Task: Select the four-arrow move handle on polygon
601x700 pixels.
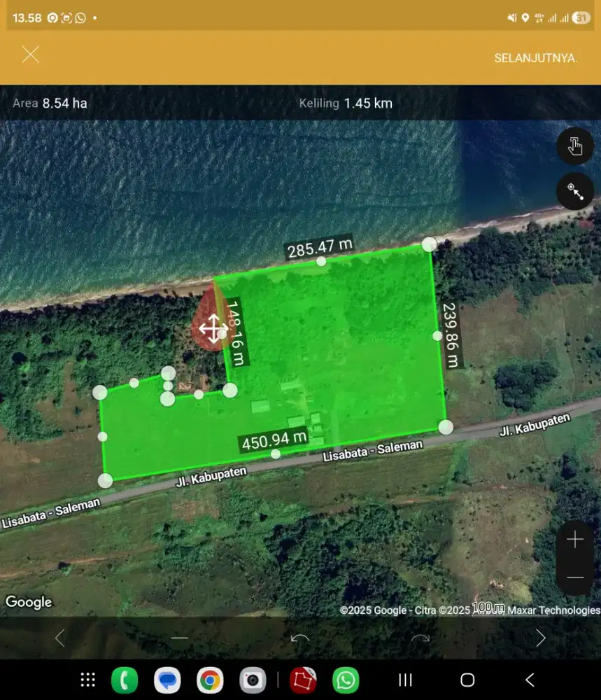Action: click(212, 328)
